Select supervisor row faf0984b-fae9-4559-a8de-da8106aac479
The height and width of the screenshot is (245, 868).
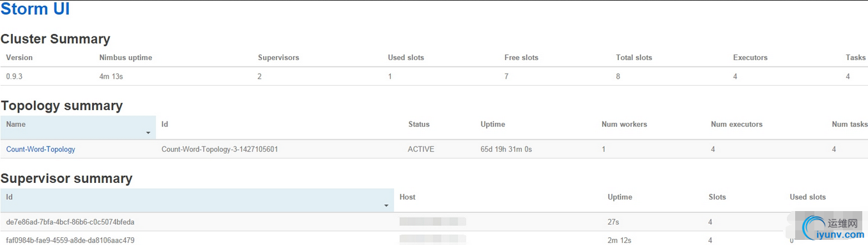pos(434,239)
